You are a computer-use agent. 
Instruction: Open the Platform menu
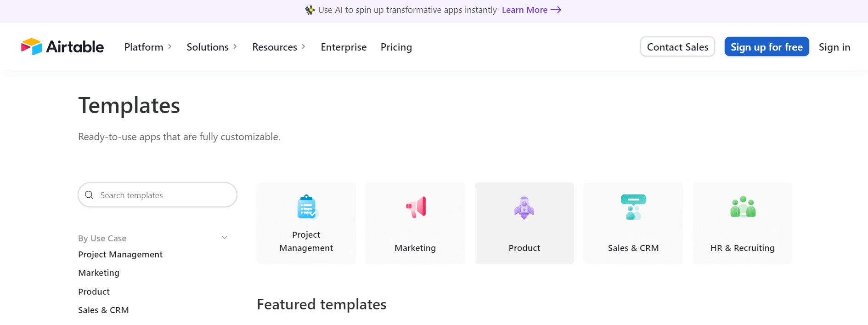[144, 47]
